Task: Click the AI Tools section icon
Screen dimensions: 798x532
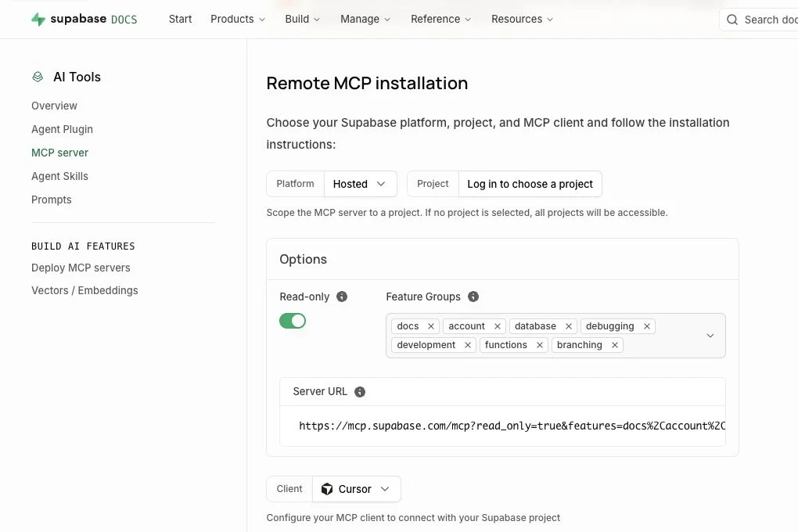Action: (38, 77)
